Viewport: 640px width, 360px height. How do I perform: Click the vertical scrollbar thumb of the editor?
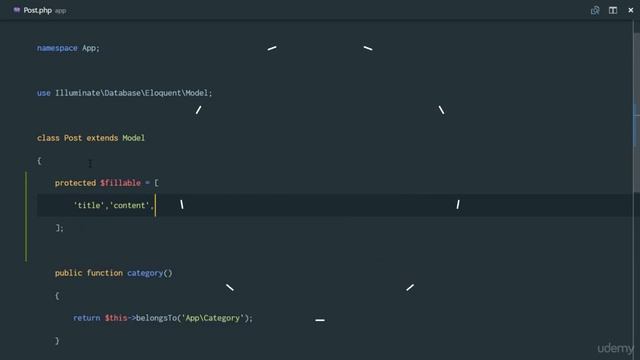click(x=636, y=112)
